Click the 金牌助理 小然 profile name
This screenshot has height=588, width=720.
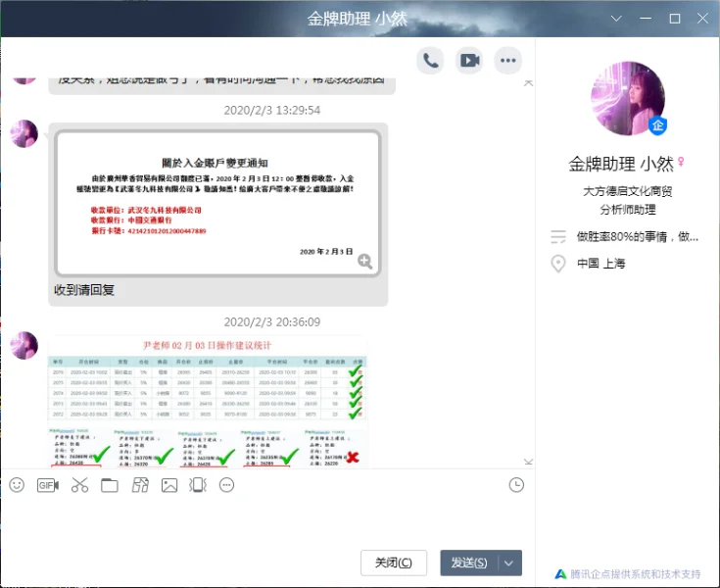click(x=621, y=164)
